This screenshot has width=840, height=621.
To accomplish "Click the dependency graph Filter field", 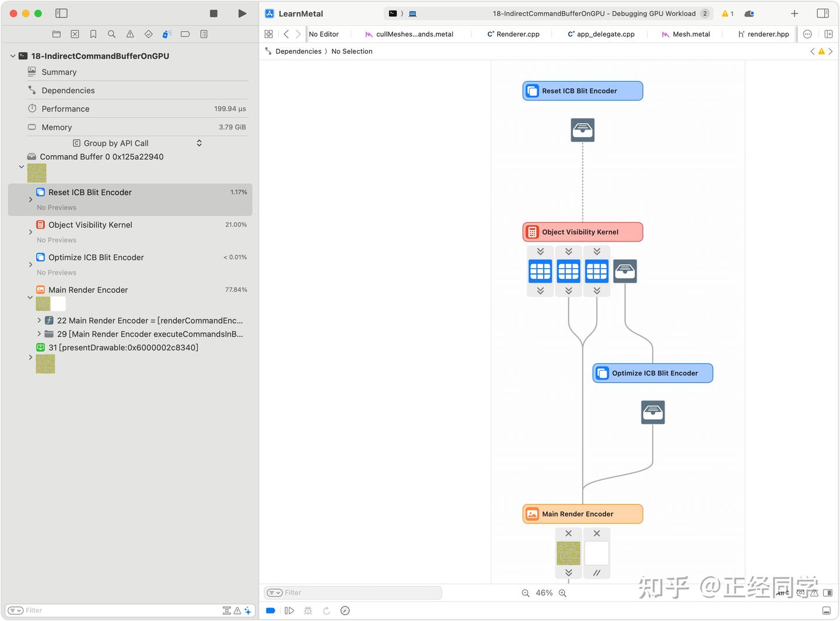I will (x=353, y=593).
